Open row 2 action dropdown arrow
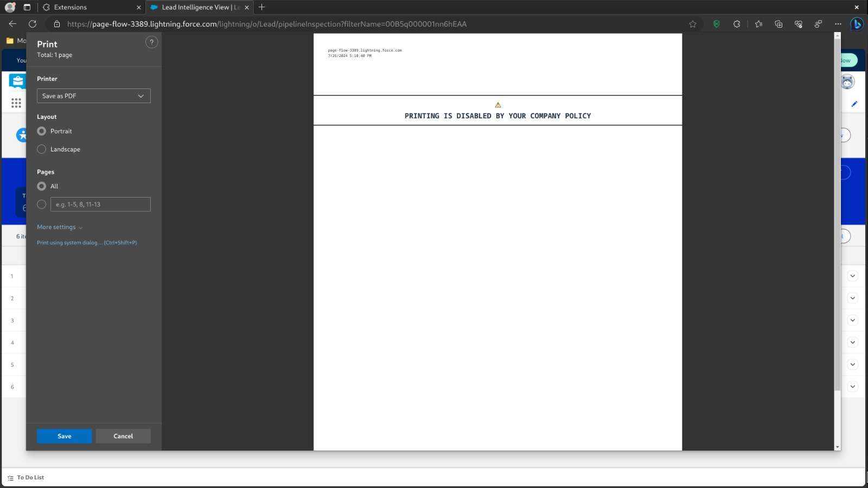868x488 pixels. coord(852,298)
